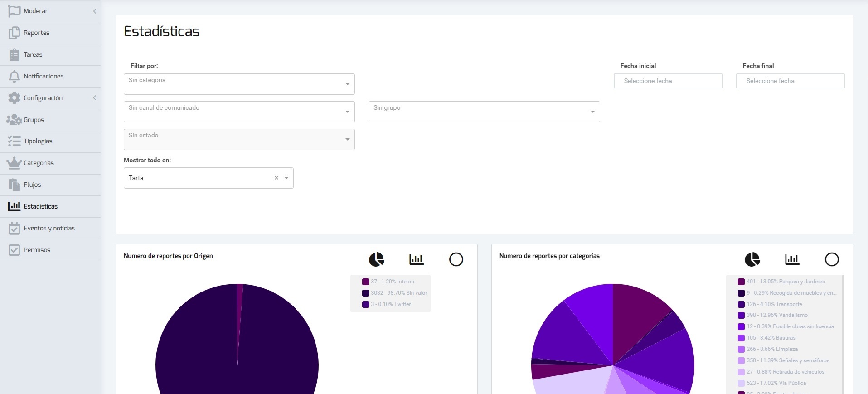Toggle Sin valor legend entry
The height and width of the screenshot is (394, 868).
[x=398, y=293]
